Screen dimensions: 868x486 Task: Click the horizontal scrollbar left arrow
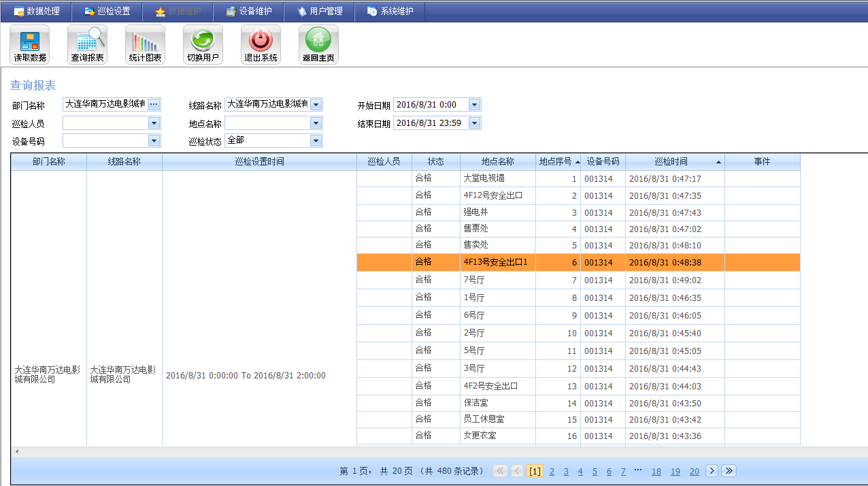click(16, 451)
